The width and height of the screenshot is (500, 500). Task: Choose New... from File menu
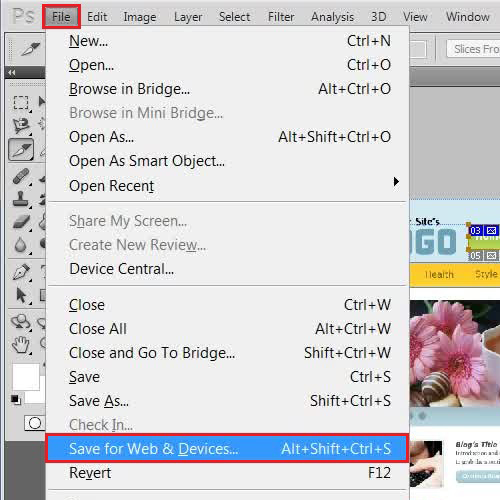pos(228,41)
